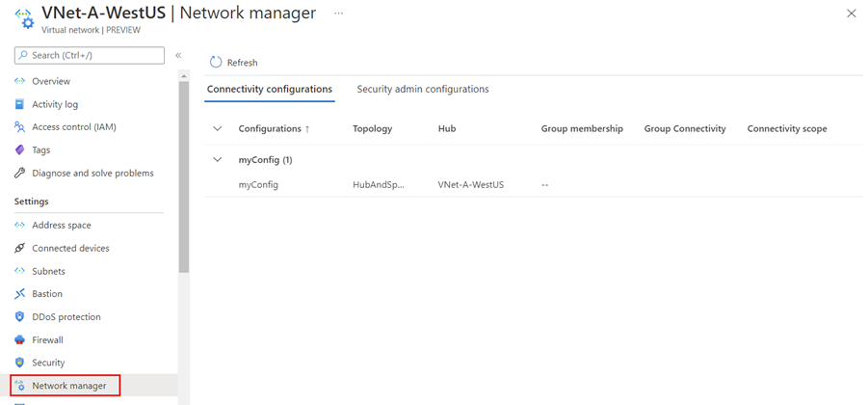The height and width of the screenshot is (405, 868).
Task: Close the Network manager blade
Action: coord(852,13)
